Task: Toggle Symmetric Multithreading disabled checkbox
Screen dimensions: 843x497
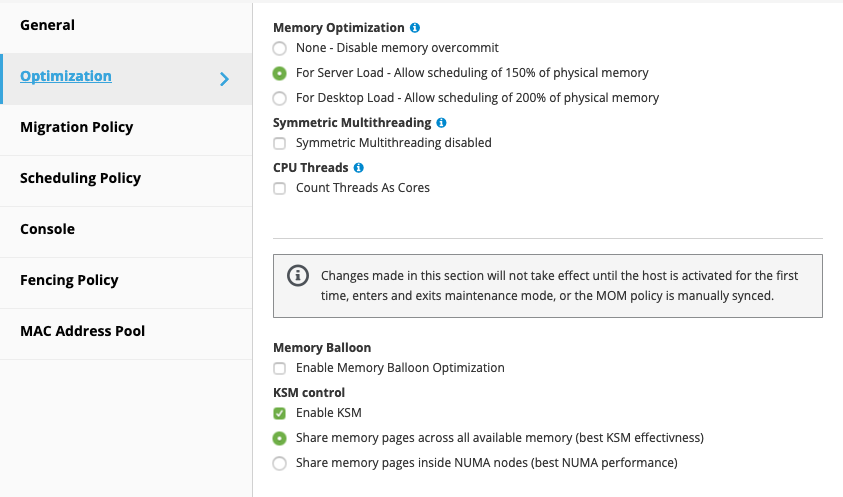Action: [280, 143]
